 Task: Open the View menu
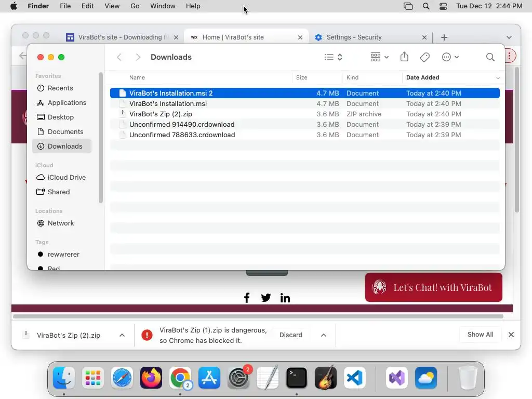point(112,6)
